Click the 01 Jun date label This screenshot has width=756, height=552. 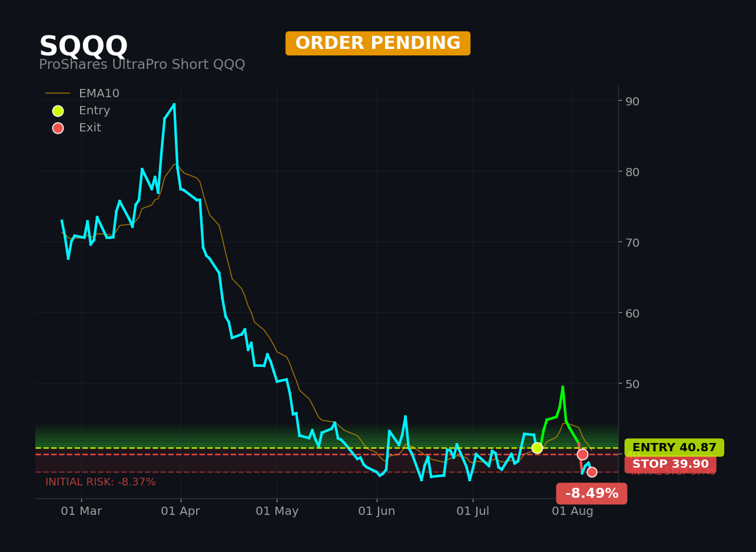tap(377, 511)
